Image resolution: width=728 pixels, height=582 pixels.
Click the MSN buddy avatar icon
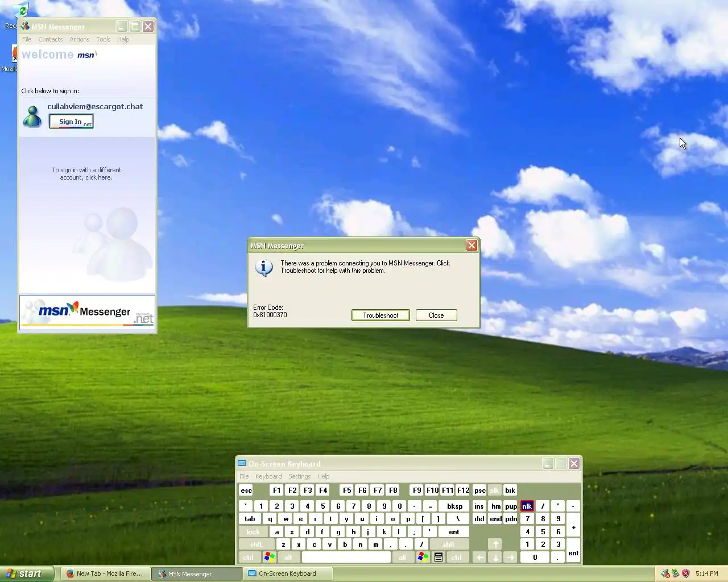32,116
